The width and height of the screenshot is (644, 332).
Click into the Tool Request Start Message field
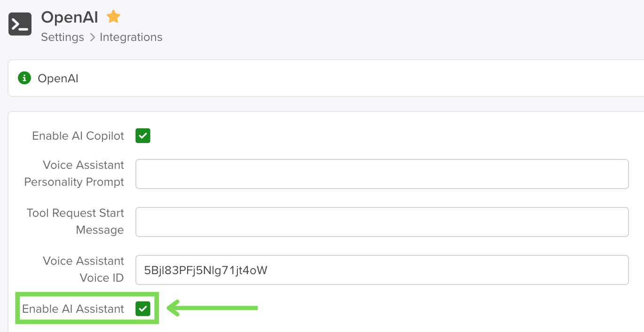[x=382, y=222]
